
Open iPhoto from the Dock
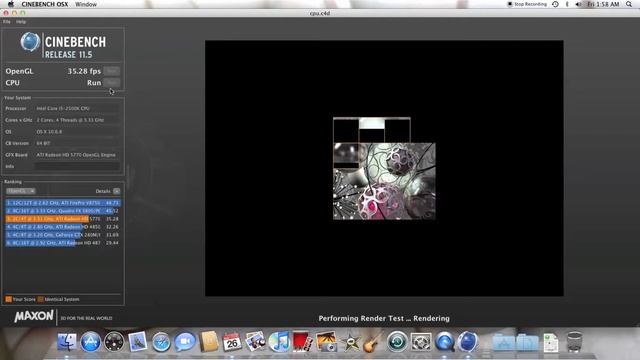[x=326, y=342]
